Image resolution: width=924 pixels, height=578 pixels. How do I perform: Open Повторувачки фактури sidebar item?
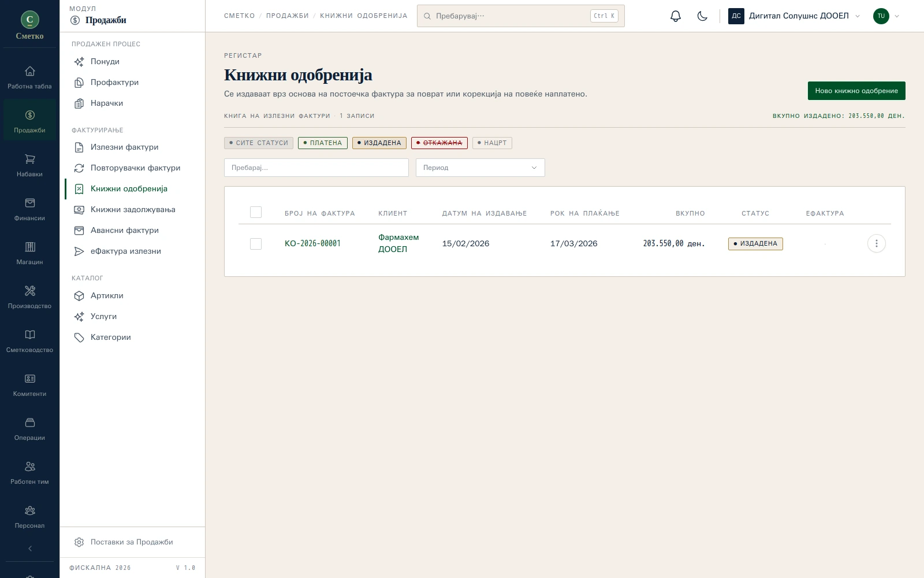135,168
